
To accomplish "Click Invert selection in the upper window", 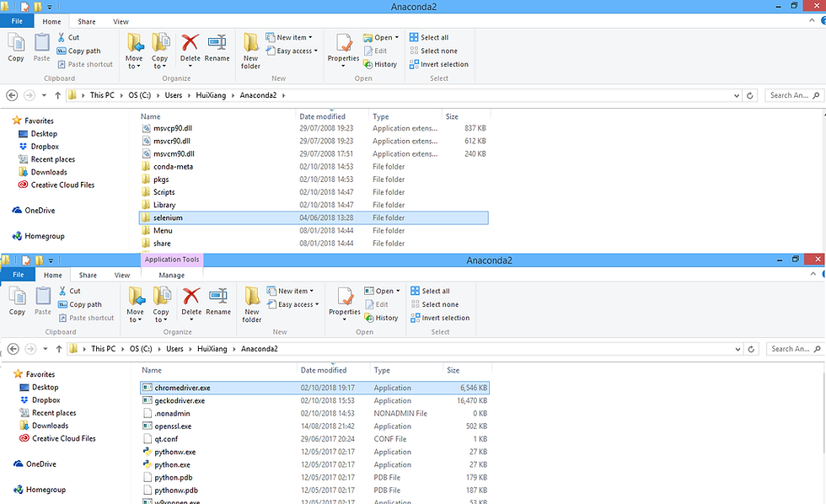I will click(439, 64).
